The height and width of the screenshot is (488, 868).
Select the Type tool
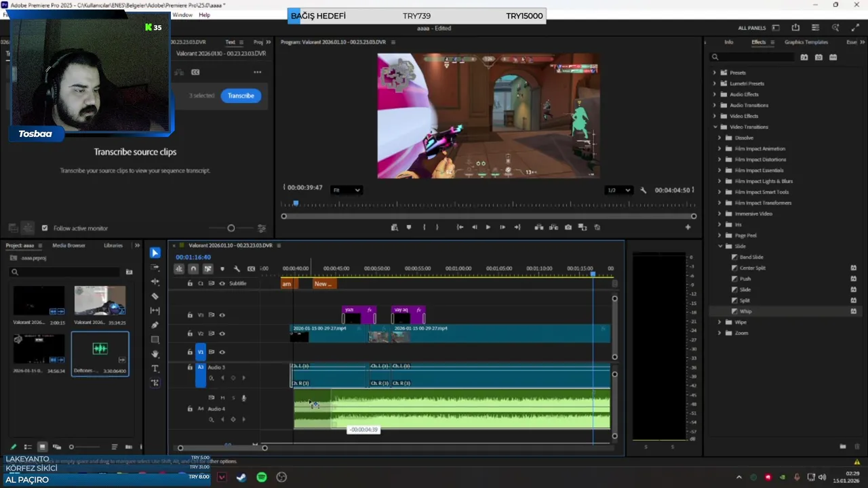tap(155, 369)
